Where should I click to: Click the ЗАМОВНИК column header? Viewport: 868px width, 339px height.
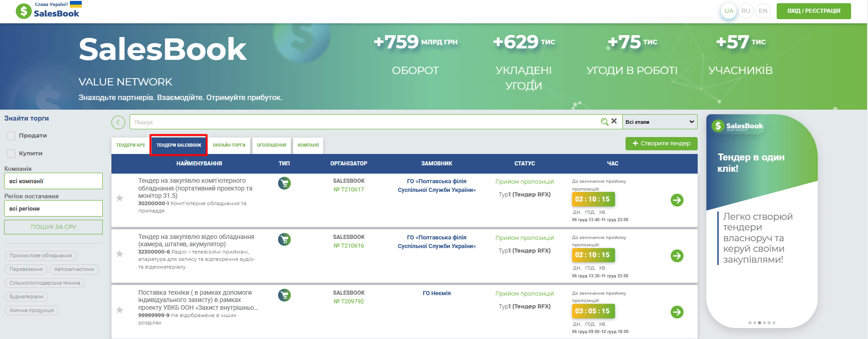[437, 164]
